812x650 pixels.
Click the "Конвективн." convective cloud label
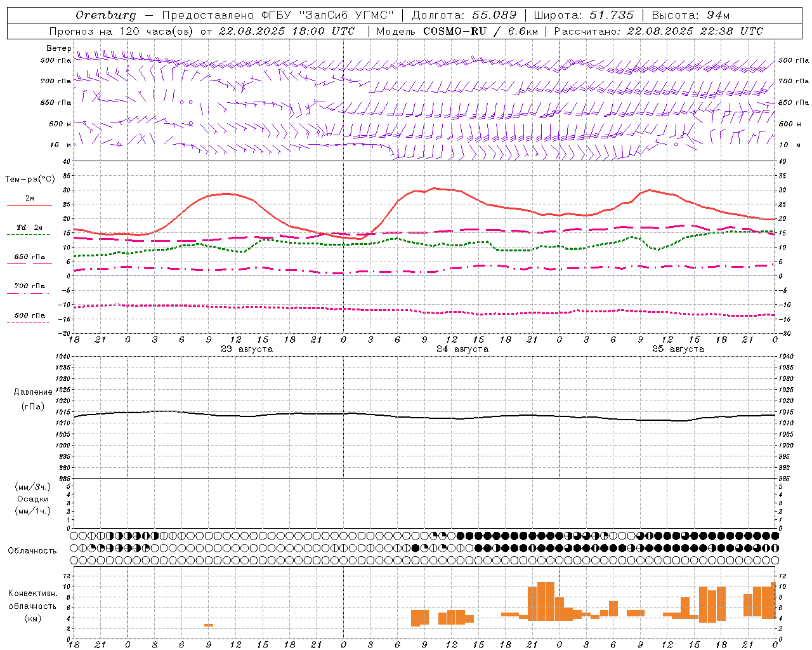click(x=33, y=594)
